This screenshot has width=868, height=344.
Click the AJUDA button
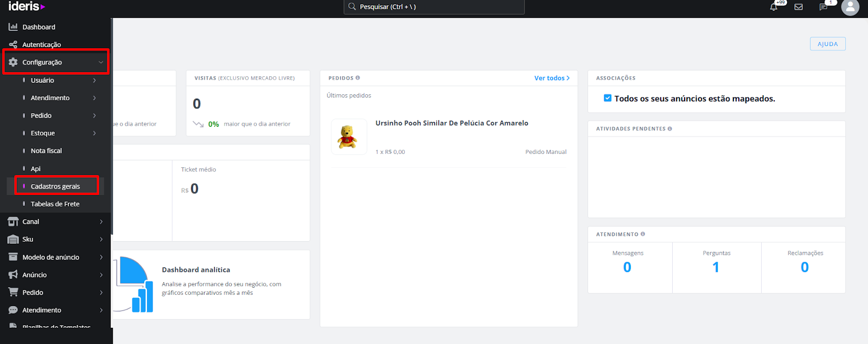[x=828, y=44]
